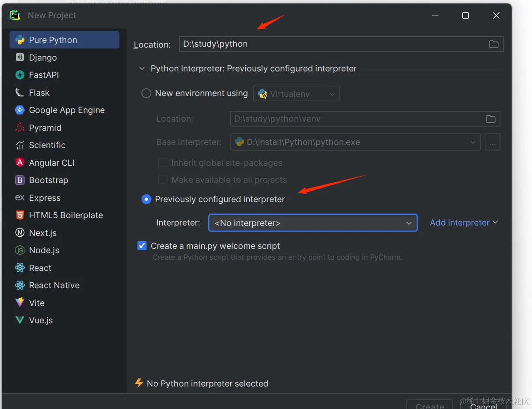Open the No interpreter combo box
Screen dimensions: 532x409
tap(313, 223)
